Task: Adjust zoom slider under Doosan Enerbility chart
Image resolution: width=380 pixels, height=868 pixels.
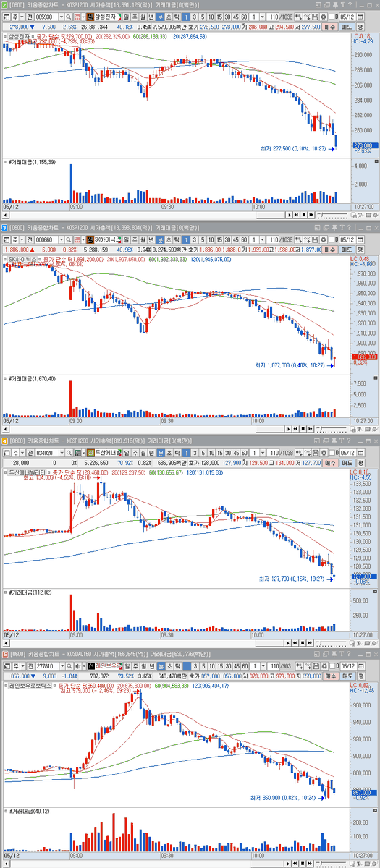Action: [332, 643]
